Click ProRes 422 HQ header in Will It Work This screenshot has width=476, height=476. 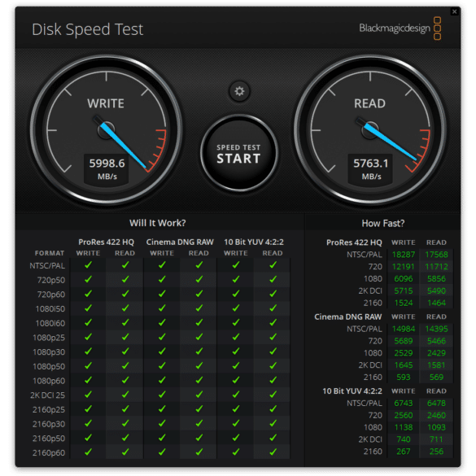(106, 242)
